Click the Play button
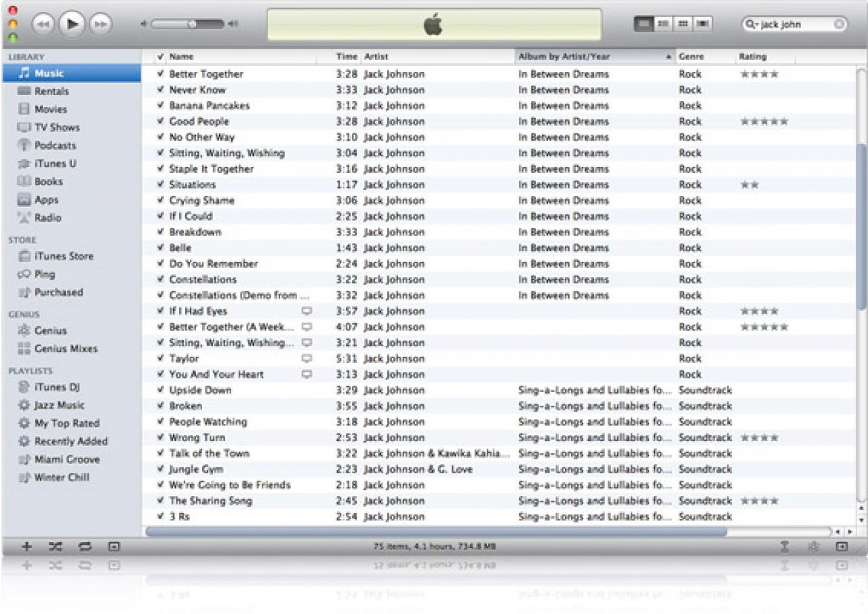This screenshot has height=614, width=868. (x=72, y=24)
